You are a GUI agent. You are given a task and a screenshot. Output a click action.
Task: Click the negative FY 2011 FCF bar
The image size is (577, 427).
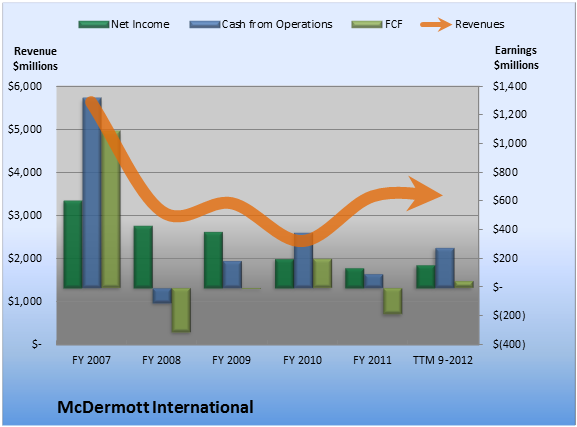(393, 301)
